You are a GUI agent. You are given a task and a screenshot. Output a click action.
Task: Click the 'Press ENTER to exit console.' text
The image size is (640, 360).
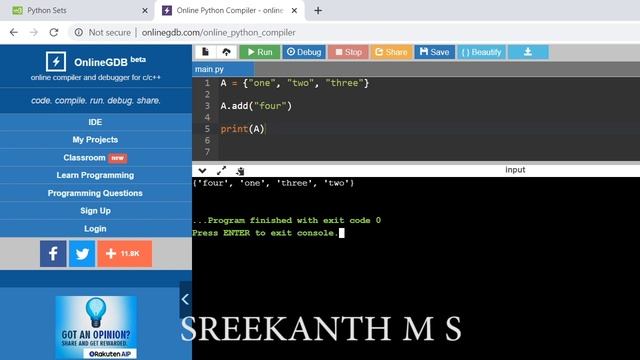tap(265, 233)
